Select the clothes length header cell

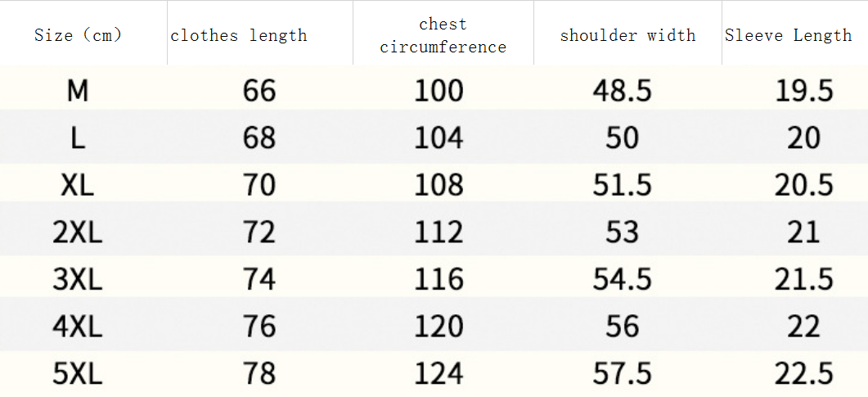click(x=239, y=35)
